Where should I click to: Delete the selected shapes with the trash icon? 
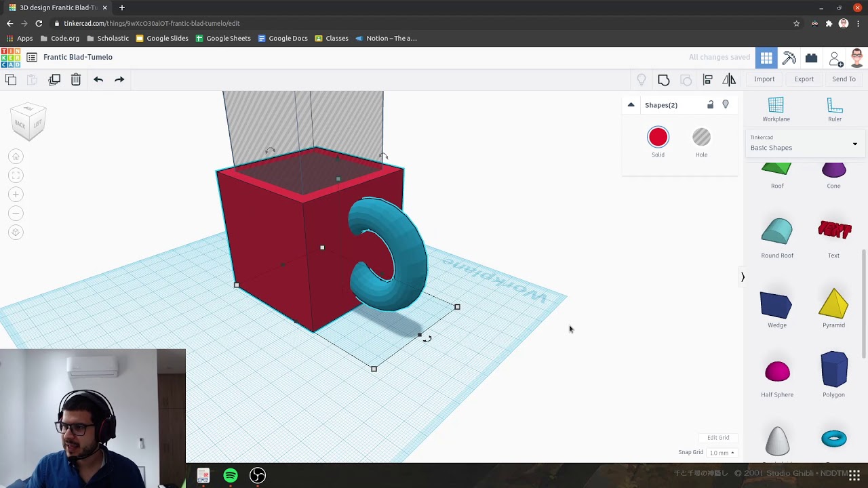click(76, 79)
